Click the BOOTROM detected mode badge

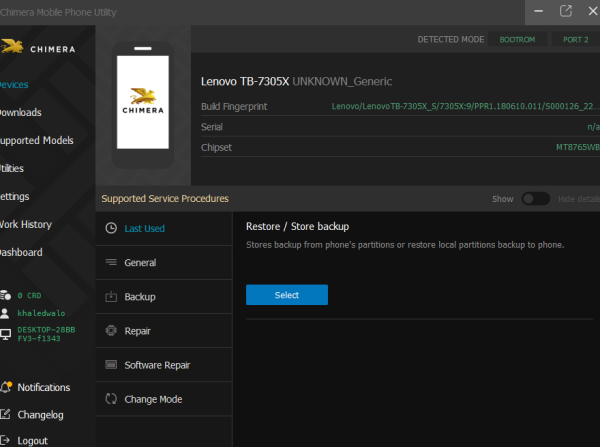pyautogui.click(x=517, y=39)
